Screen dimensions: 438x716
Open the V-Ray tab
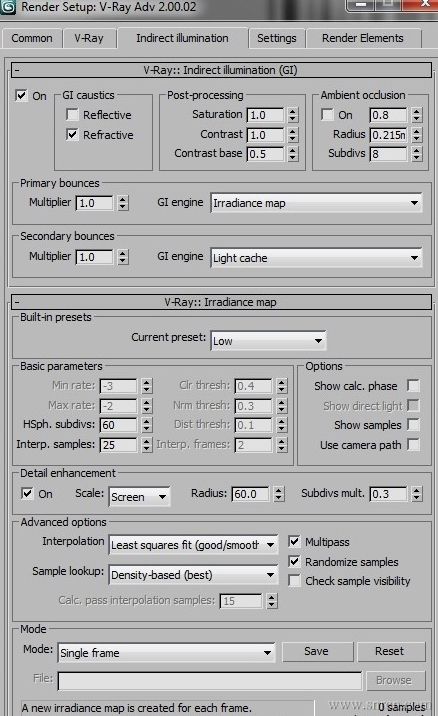89,38
